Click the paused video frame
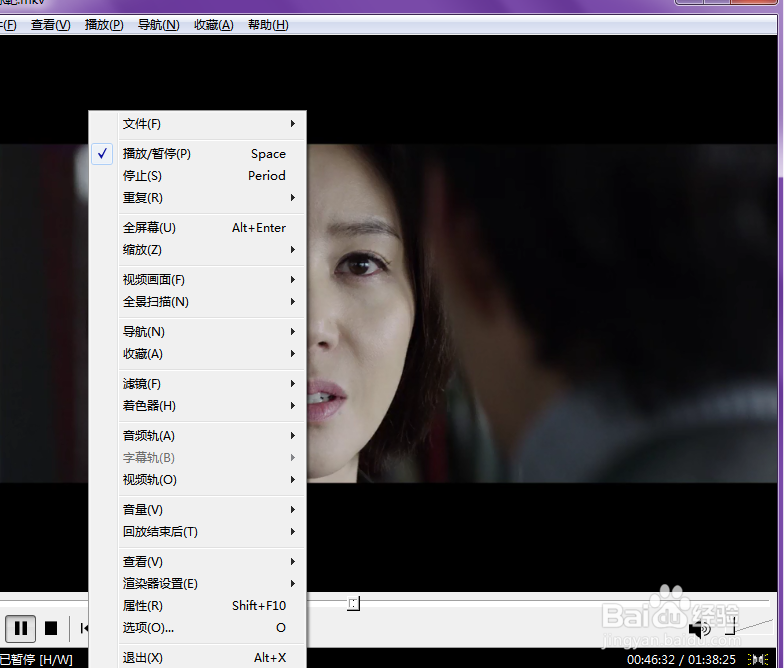Screen dimensions: 784x668 coord(542,313)
